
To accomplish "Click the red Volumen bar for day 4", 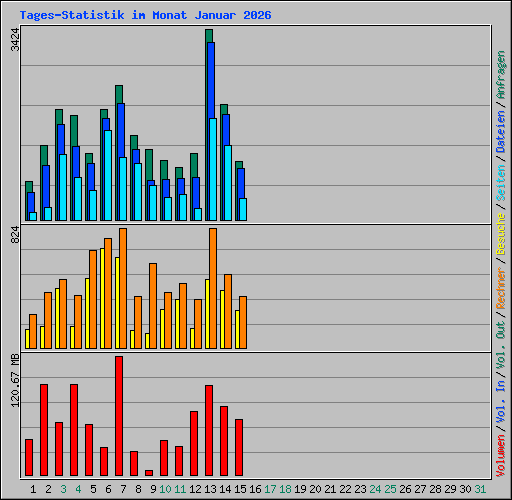I will 74,430.
